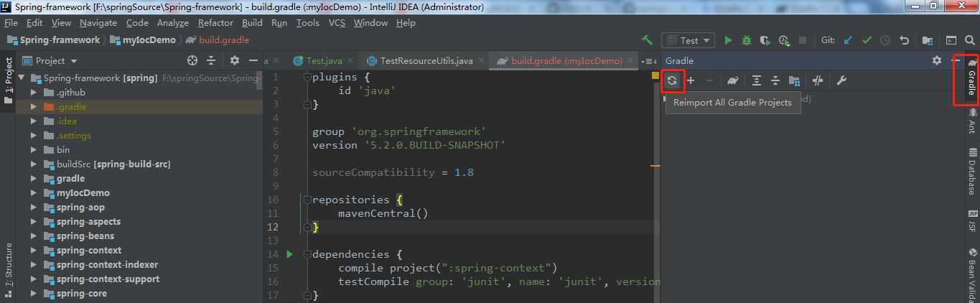This screenshot has height=303, width=980.
Task: Collapse all nodes in Gradle panel
Action: coord(775,80)
